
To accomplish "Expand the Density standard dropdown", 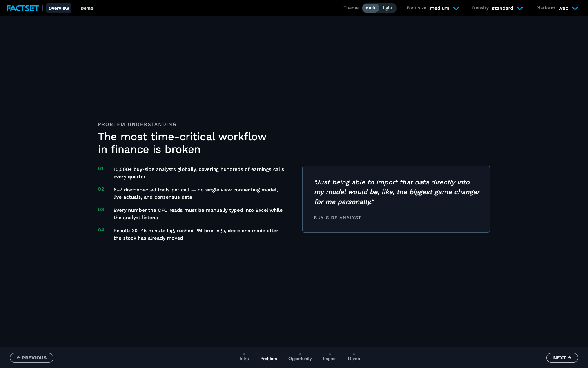I will click(509, 8).
